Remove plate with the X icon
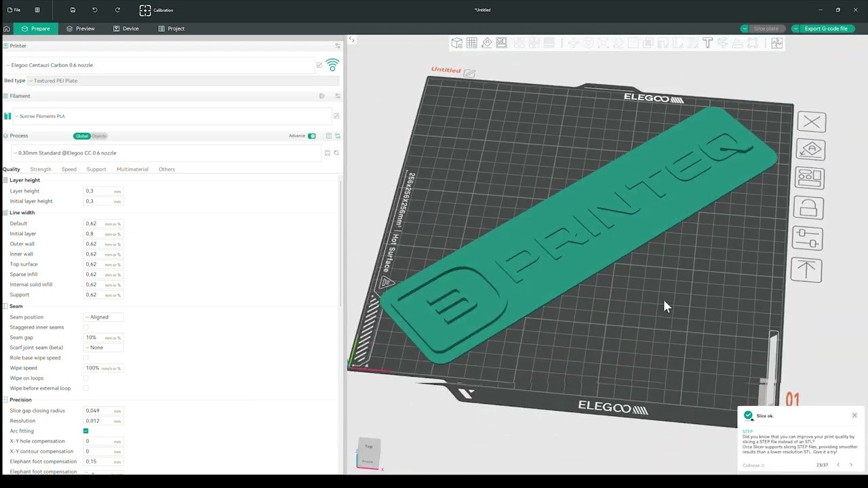Screen dimensions: 868x488 coord(812,122)
